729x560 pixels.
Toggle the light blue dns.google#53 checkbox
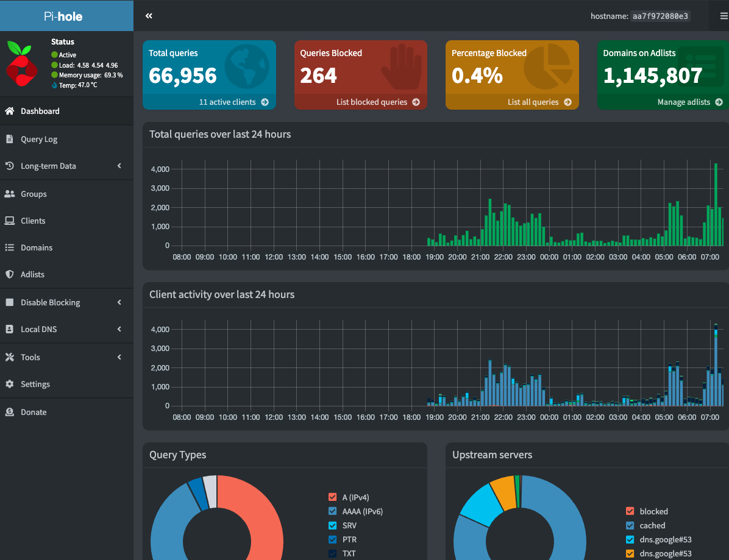pos(630,539)
